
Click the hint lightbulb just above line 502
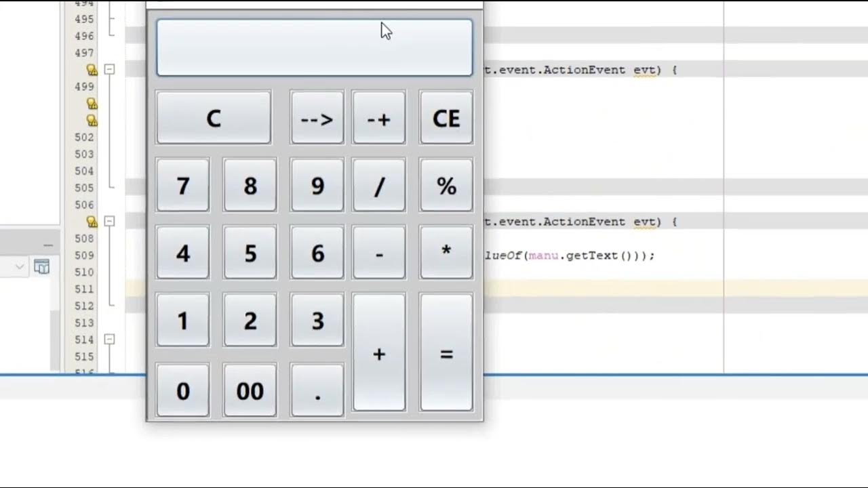[x=92, y=121]
